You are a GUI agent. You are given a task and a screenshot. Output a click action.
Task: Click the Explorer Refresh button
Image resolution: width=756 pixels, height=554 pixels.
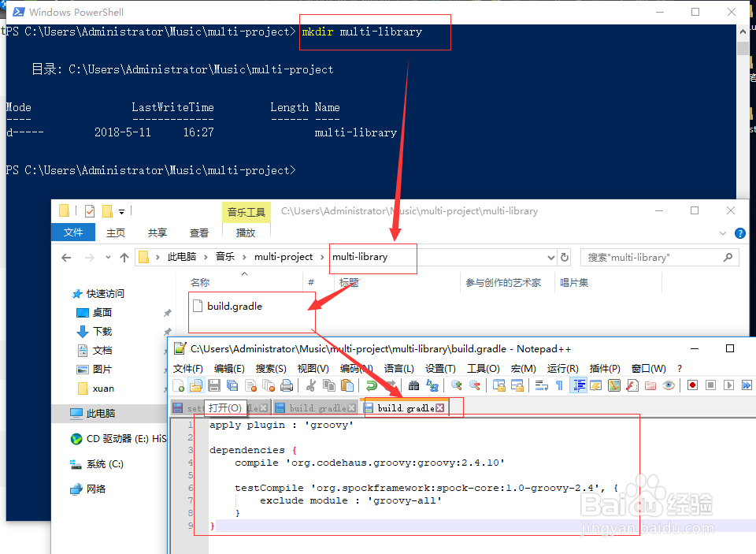tap(565, 258)
